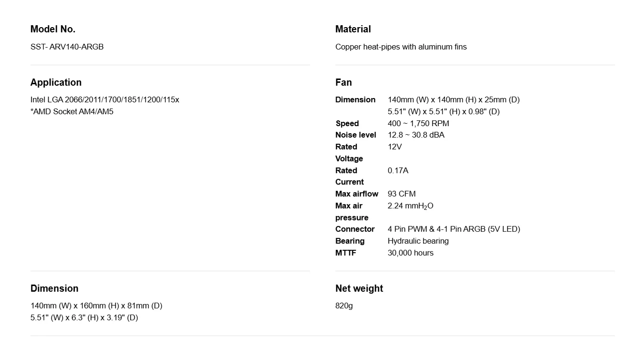The height and width of the screenshot is (337, 644).
Task: Click the Material heading
Action: (353, 29)
